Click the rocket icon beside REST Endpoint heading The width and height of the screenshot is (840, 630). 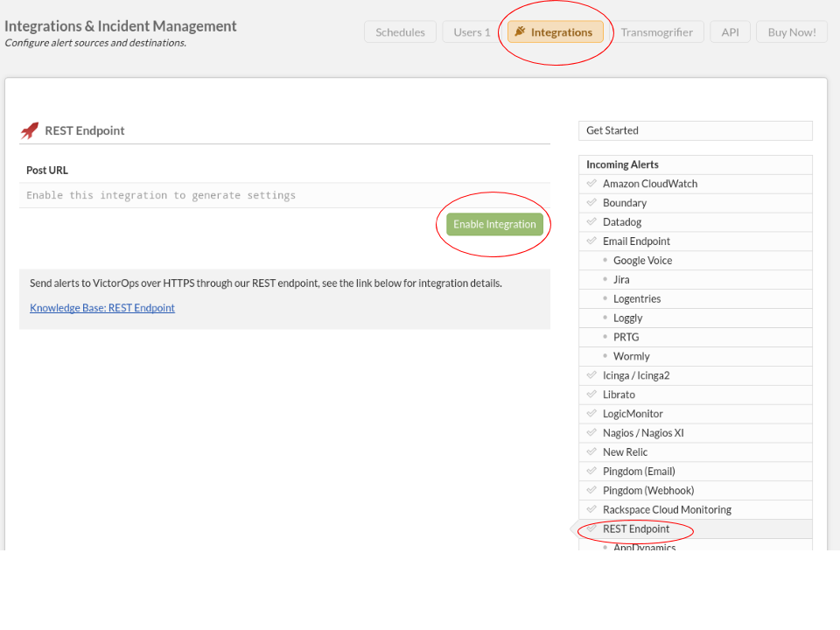[x=30, y=130]
